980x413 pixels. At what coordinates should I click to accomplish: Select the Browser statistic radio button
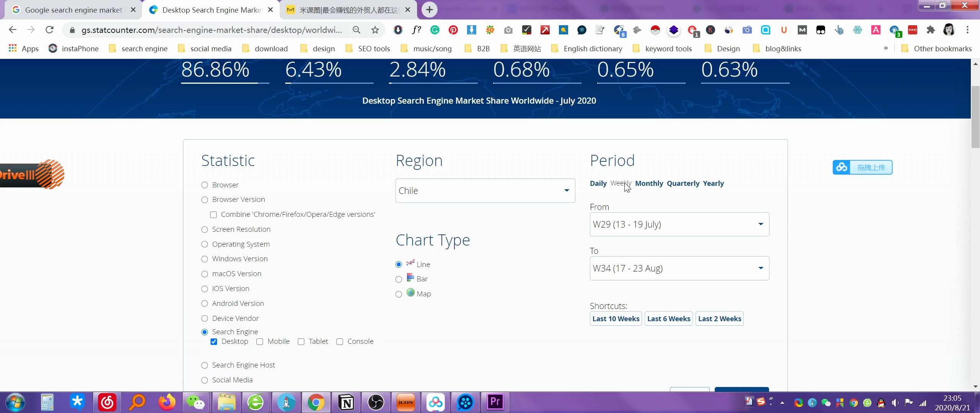(x=205, y=185)
